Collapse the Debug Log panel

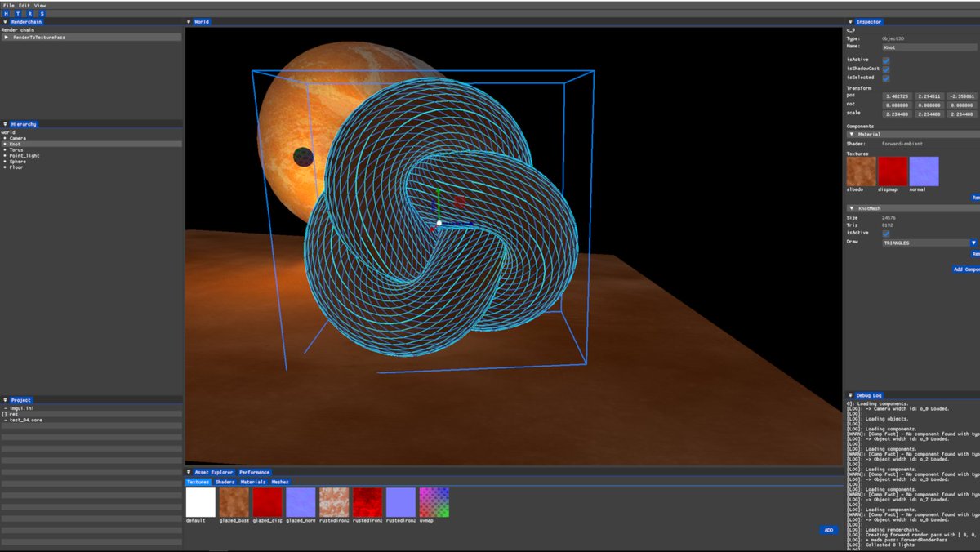pyautogui.click(x=851, y=395)
